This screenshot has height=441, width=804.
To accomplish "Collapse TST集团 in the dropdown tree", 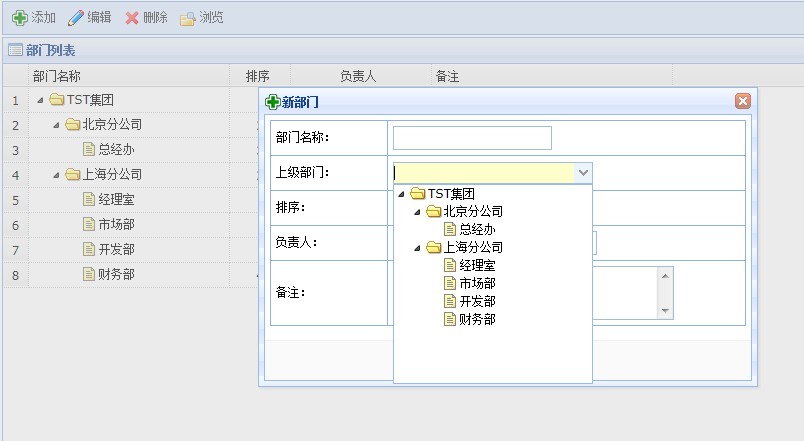I will tap(401, 194).
